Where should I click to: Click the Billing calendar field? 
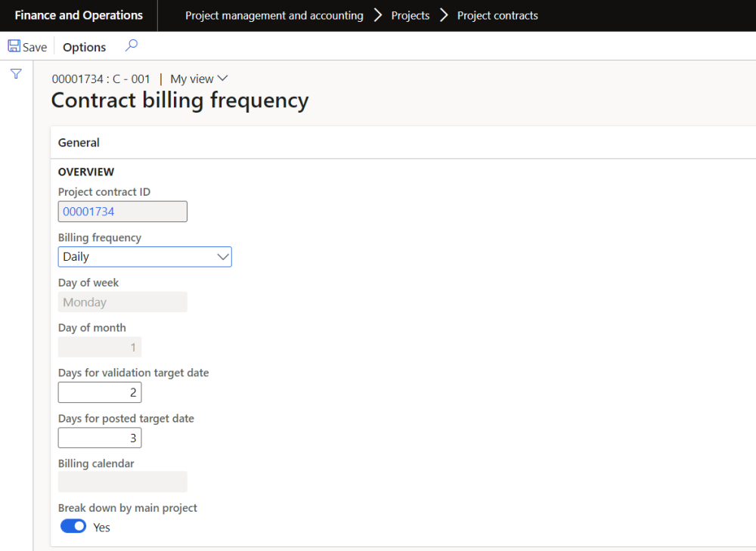pyautogui.click(x=122, y=482)
